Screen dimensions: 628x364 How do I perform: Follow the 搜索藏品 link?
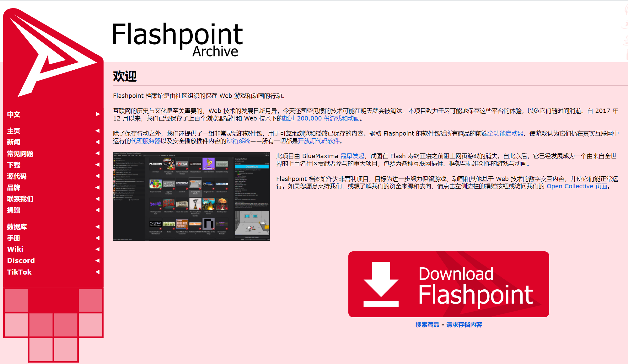[427, 325]
